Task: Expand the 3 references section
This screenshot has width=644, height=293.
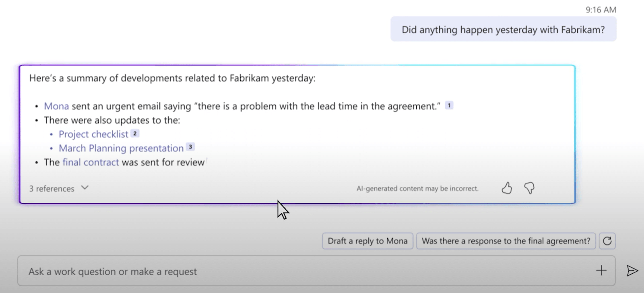Action: pyautogui.click(x=51, y=188)
